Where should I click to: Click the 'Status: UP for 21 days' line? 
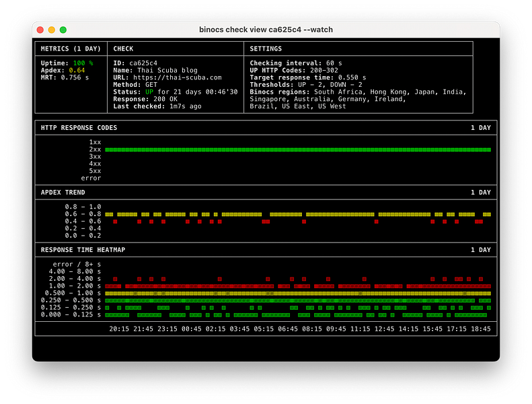point(176,92)
